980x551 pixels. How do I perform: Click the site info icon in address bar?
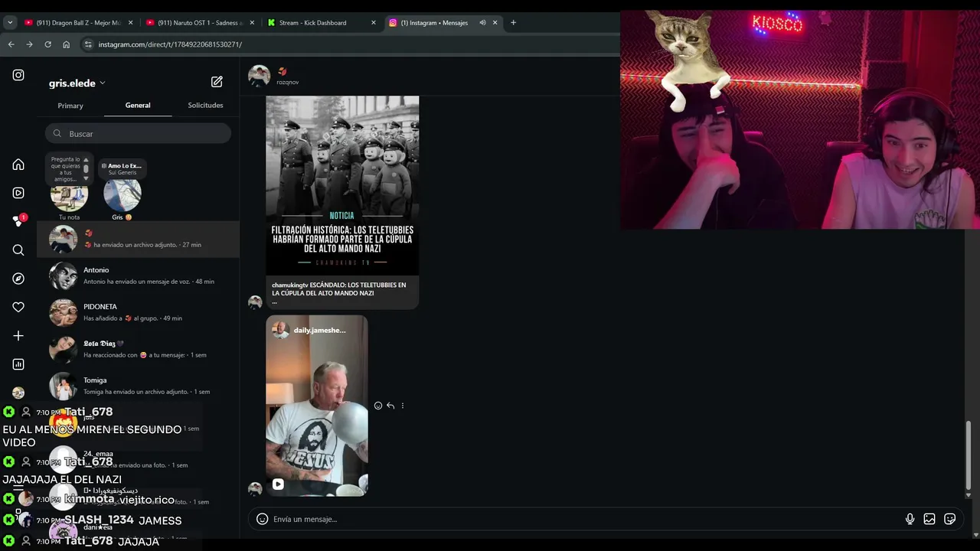(87, 44)
